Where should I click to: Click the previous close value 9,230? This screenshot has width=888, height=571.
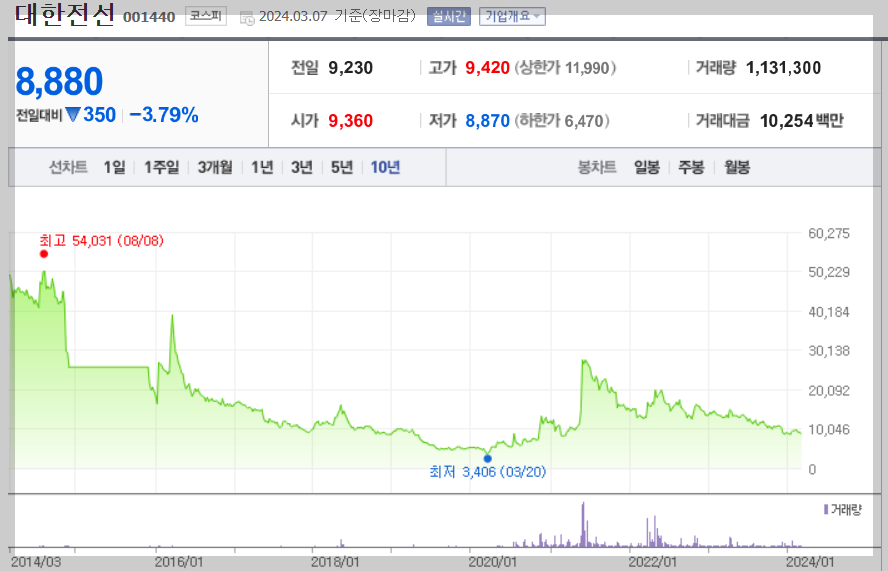point(351,68)
